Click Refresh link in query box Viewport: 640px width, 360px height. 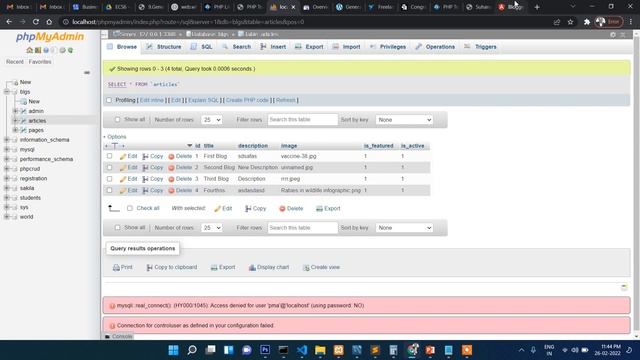285,100
